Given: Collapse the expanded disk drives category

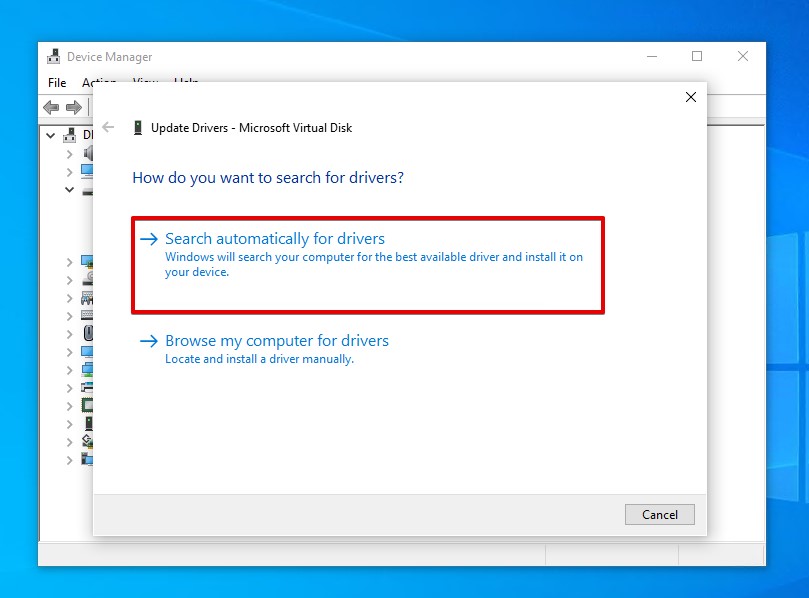Looking at the screenshot, I should click(69, 189).
